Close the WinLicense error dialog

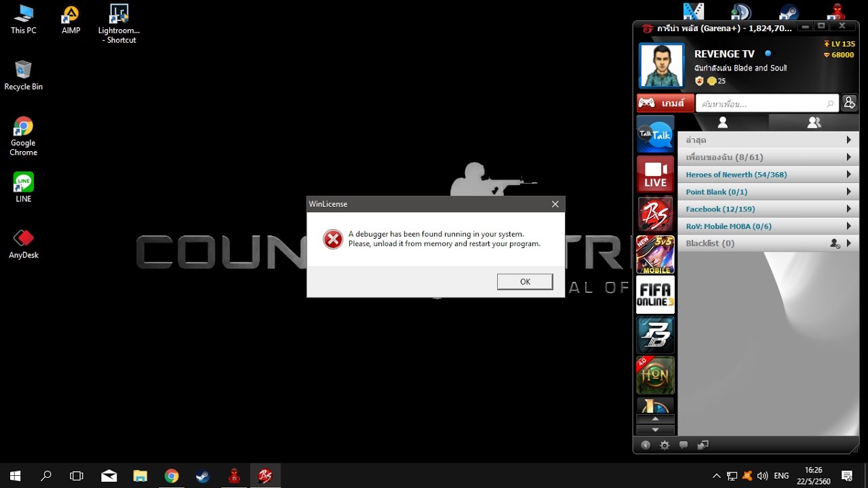555,204
